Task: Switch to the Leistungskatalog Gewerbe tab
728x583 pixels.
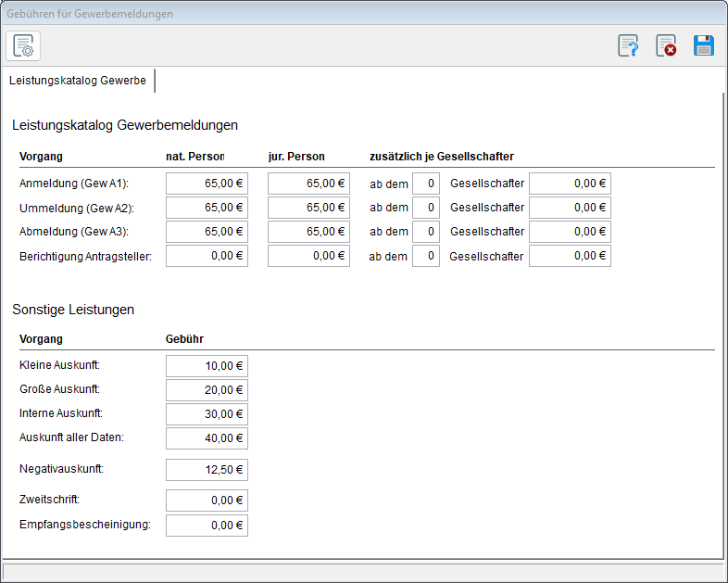Action: pos(78,81)
